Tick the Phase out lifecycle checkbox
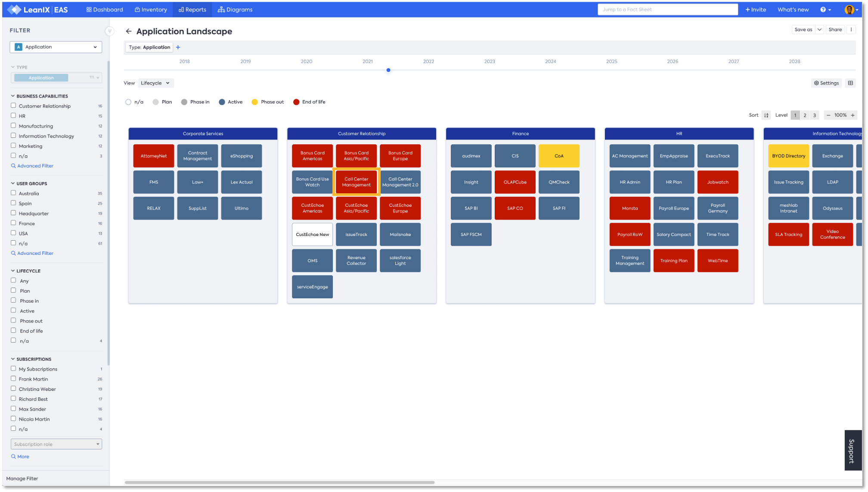The height and width of the screenshot is (492, 868). click(13, 320)
